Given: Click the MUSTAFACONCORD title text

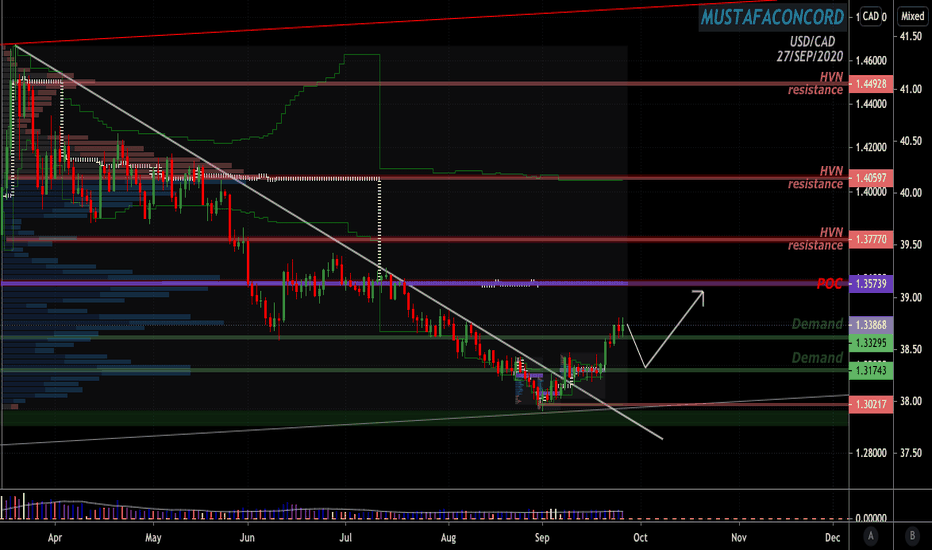Looking at the screenshot, I should point(772,17).
